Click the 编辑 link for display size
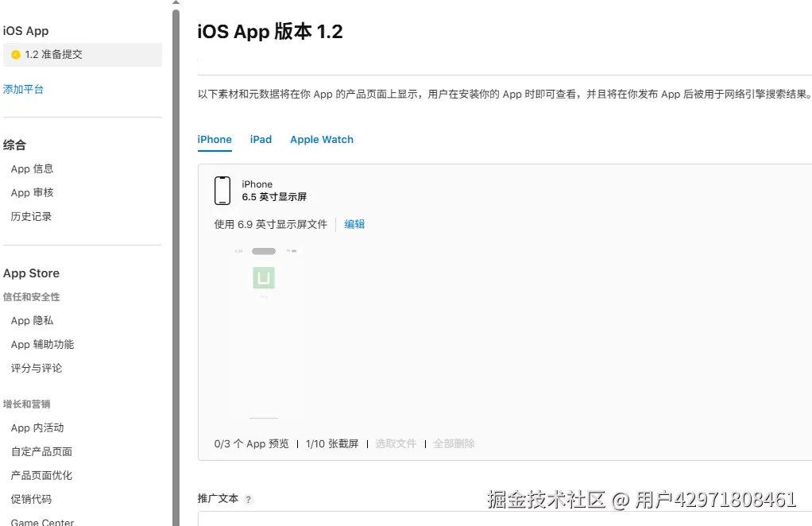This screenshot has width=812, height=526. pos(354,224)
